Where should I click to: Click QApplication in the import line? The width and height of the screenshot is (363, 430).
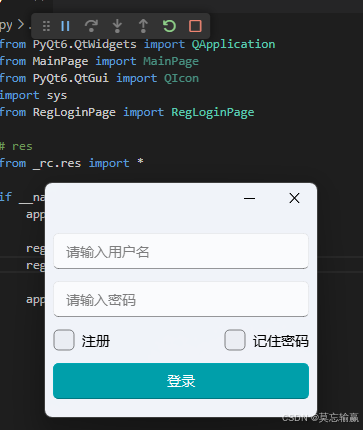[233, 44]
